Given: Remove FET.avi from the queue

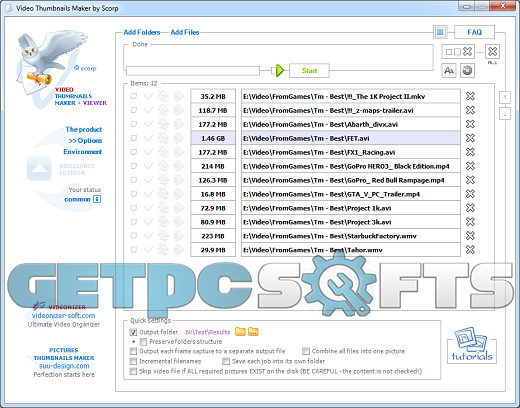Looking at the screenshot, I should pos(470,138).
